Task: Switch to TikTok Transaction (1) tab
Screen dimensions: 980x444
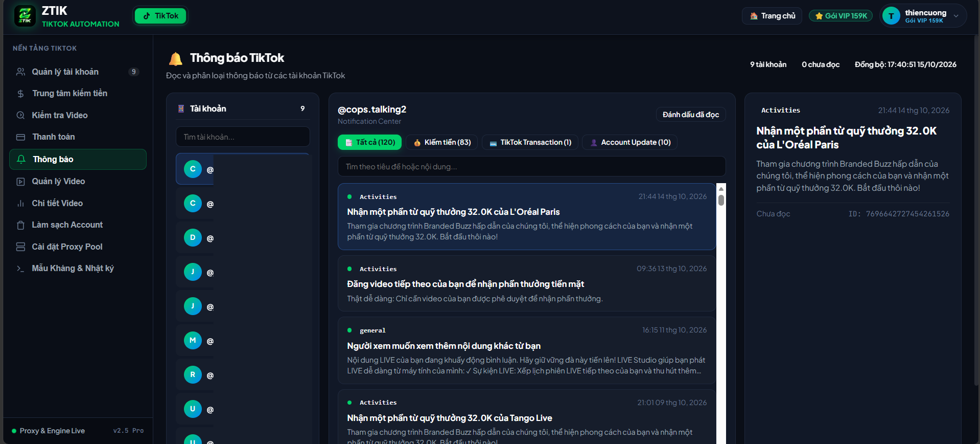Action: coord(530,142)
